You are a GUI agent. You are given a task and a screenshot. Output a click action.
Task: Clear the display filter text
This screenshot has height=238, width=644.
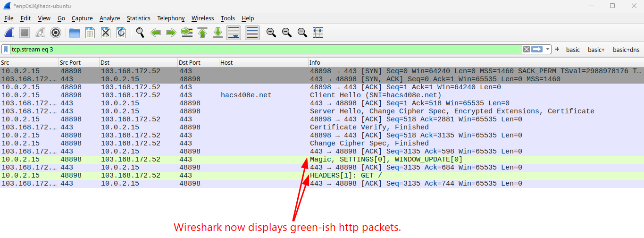click(x=526, y=49)
